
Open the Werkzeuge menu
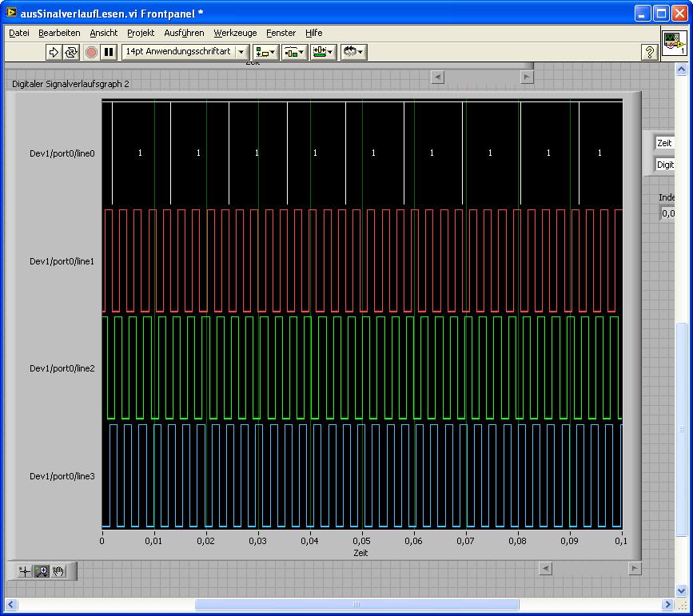[235, 33]
